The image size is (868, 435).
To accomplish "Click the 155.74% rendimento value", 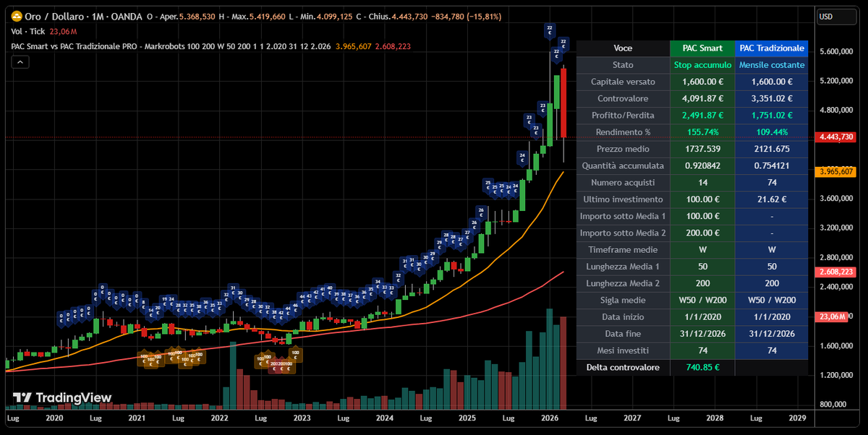I will [x=702, y=132].
